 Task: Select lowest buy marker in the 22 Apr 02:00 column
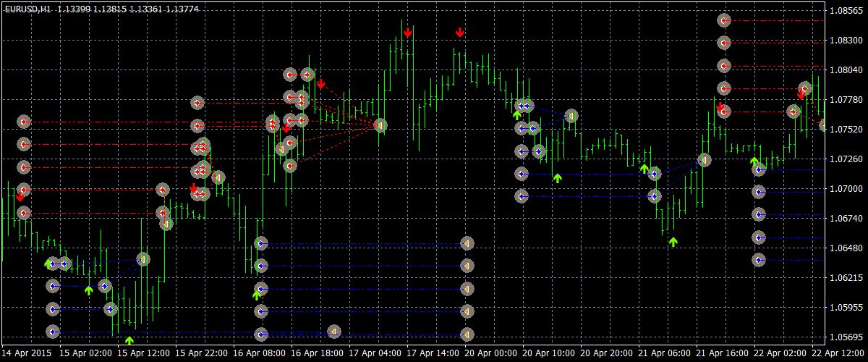pos(759,259)
